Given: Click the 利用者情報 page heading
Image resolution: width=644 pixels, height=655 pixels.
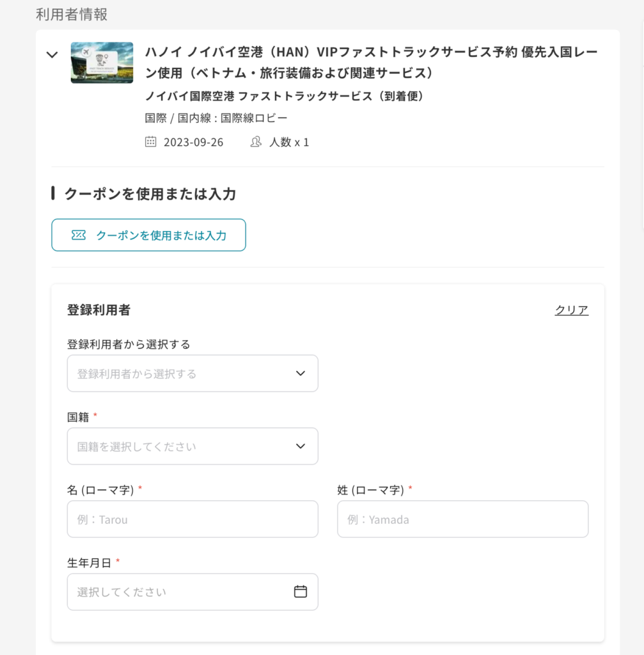Looking at the screenshot, I should (72, 14).
